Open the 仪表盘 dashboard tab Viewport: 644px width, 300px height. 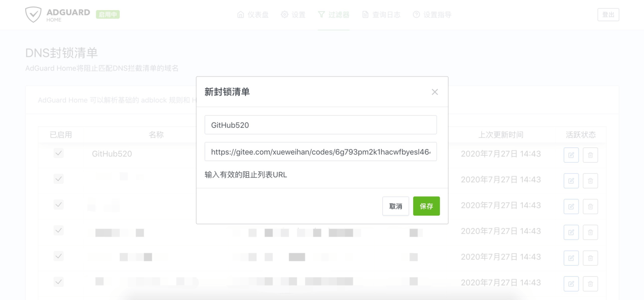[x=253, y=15]
